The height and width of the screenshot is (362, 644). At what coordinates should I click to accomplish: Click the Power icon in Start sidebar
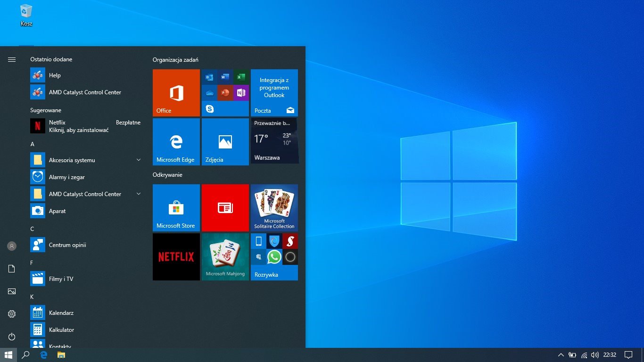point(12,337)
